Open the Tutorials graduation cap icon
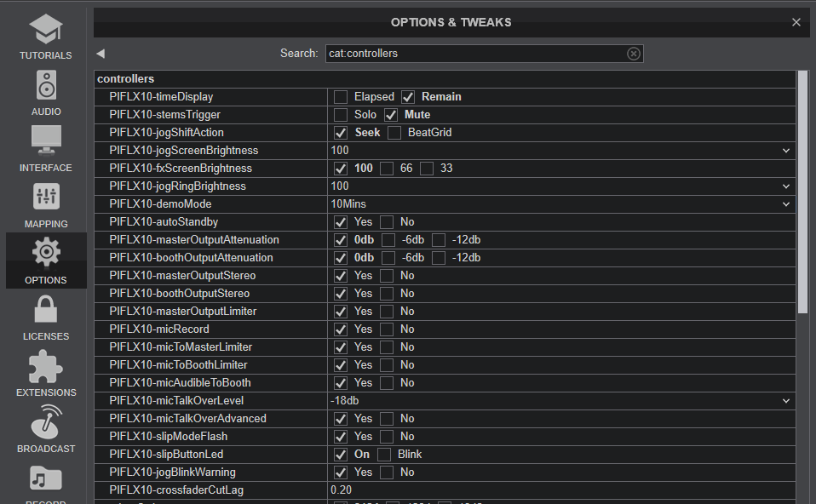The image size is (816, 504). click(46, 30)
